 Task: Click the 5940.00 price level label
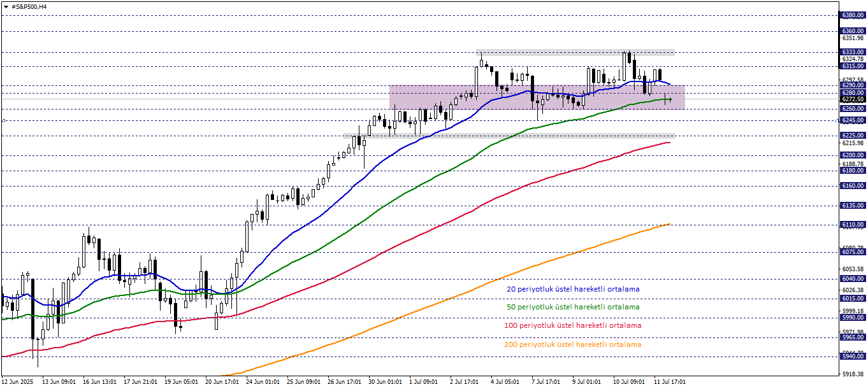tap(853, 357)
